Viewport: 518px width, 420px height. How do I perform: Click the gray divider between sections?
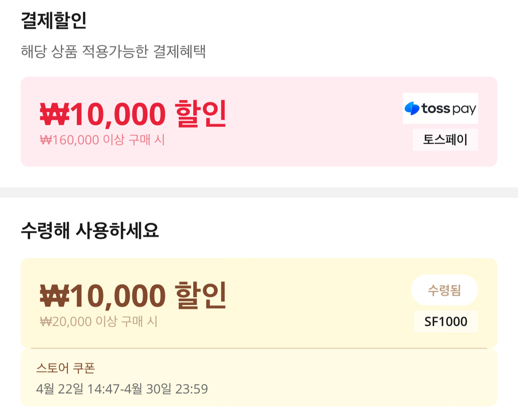tap(259, 192)
